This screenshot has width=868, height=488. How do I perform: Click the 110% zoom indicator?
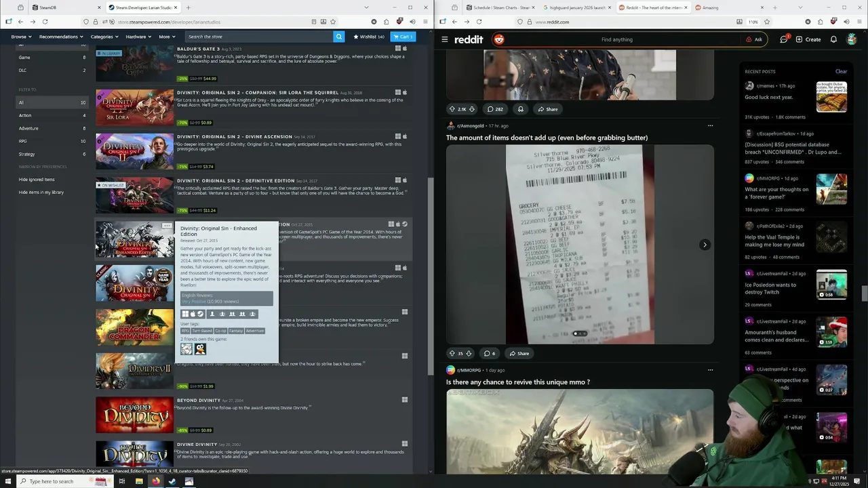tap(753, 22)
